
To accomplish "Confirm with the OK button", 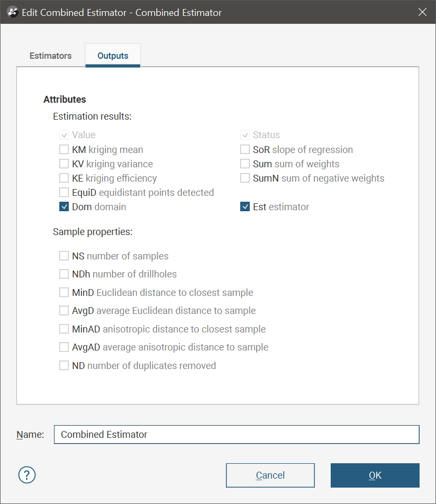I will [375, 475].
